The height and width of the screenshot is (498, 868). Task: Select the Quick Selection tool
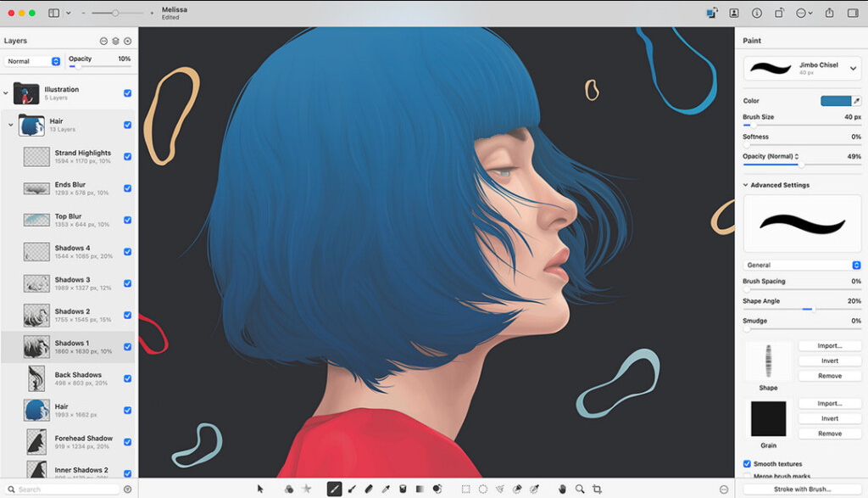517,489
